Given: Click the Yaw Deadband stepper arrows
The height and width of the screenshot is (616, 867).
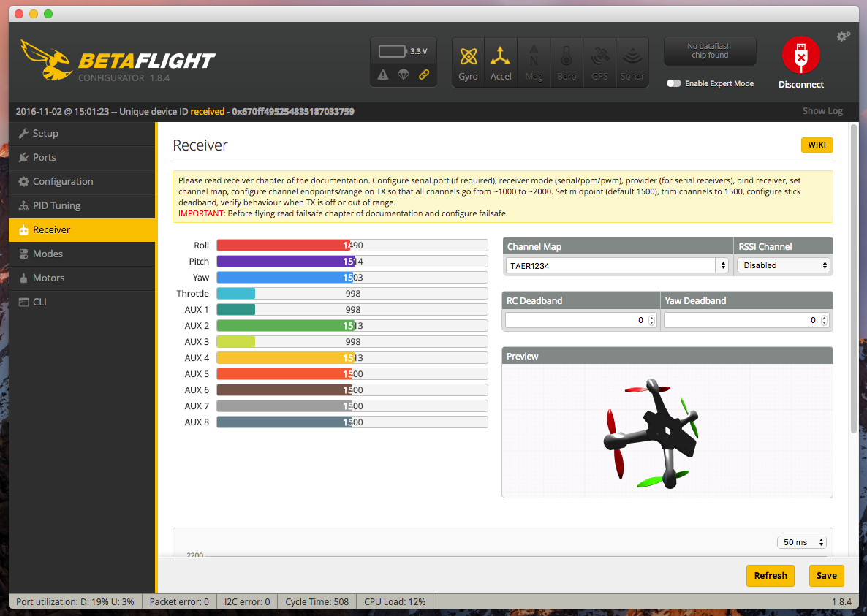Looking at the screenshot, I should pos(824,321).
